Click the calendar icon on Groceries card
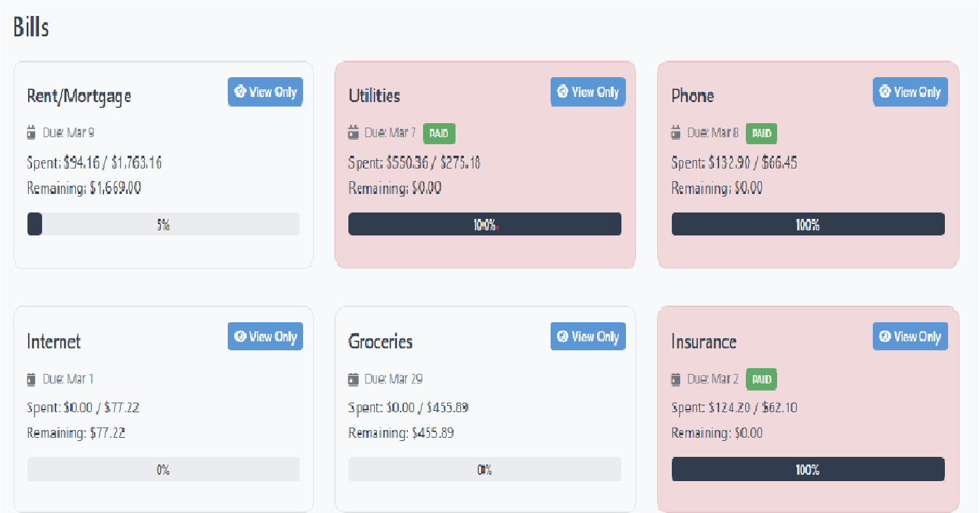This screenshot has width=980, height=513. pyautogui.click(x=353, y=379)
